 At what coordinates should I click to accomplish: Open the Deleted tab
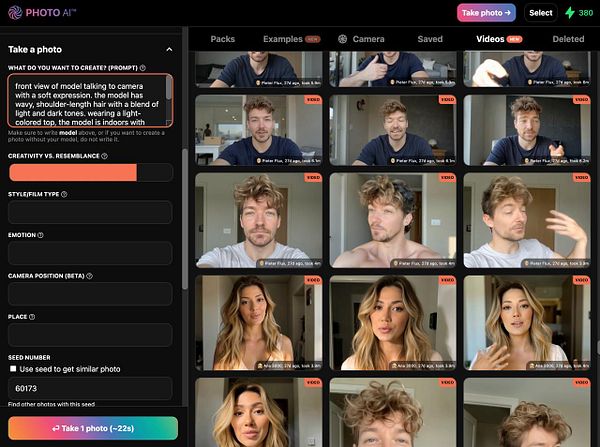pos(568,39)
